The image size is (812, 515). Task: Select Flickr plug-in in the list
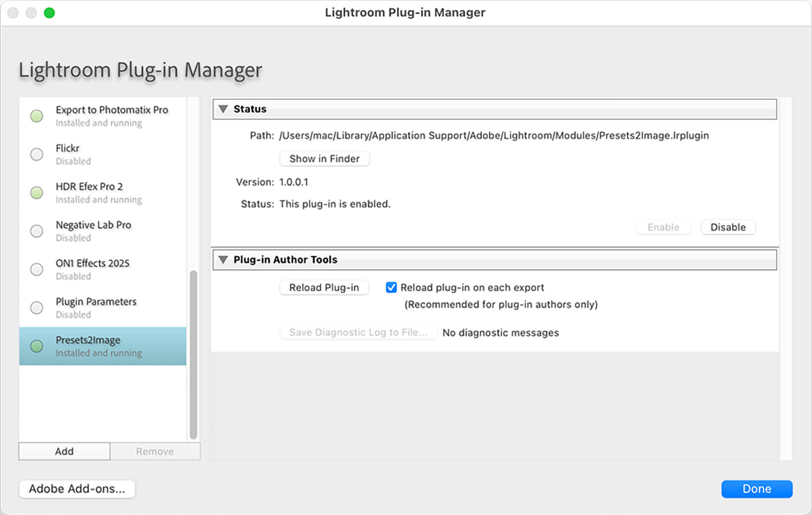103,154
